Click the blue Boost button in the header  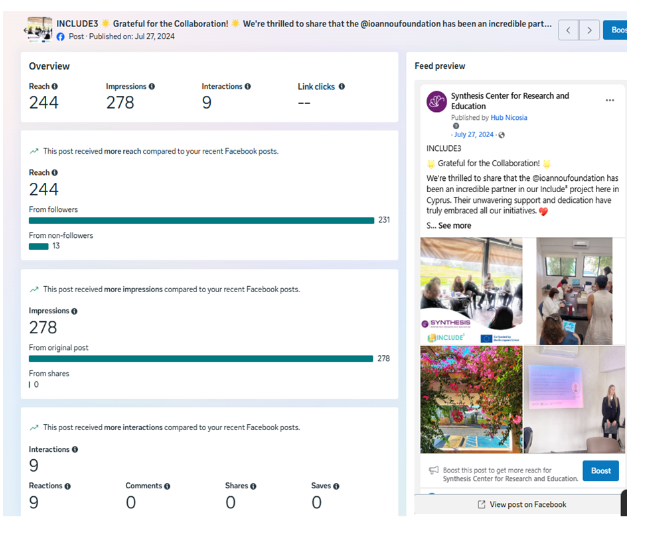615,30
